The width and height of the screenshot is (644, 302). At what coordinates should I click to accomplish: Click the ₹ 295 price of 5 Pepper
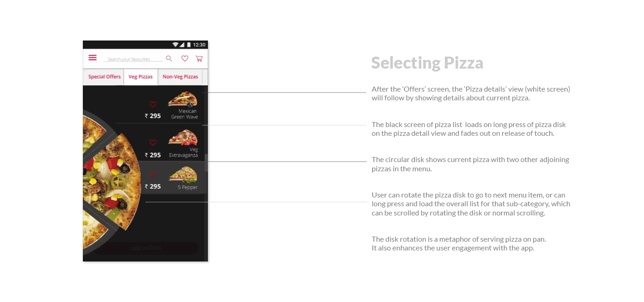153,186
